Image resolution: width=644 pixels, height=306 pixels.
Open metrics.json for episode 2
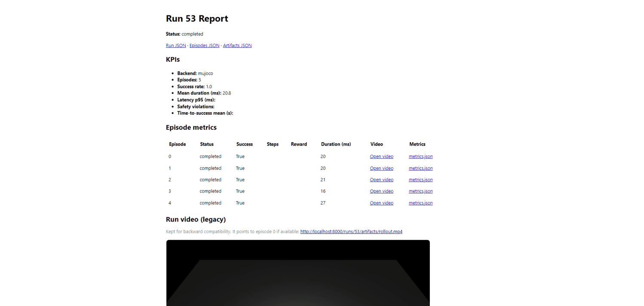click(420, 180)
